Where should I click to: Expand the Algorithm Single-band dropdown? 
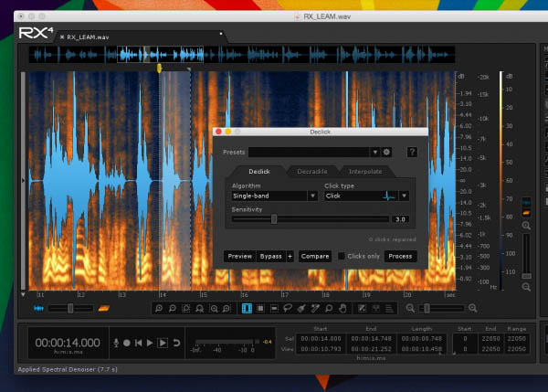(x=274, y=196)
